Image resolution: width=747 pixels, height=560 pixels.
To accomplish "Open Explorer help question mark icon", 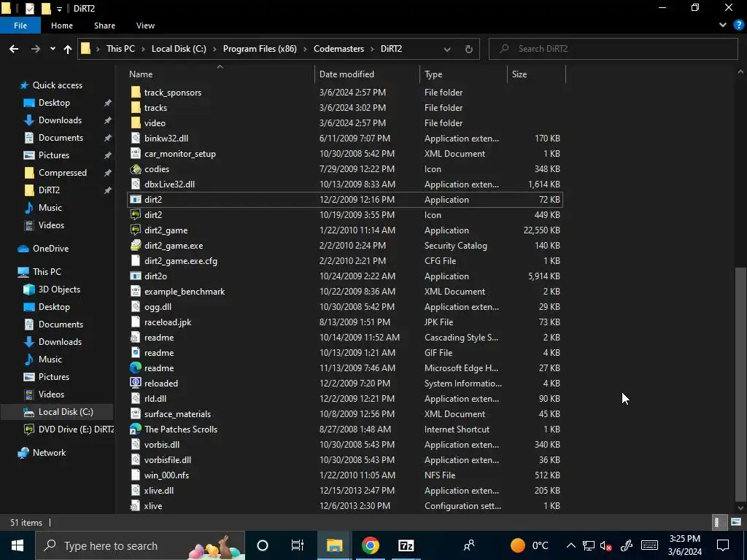I will (738, 26).
